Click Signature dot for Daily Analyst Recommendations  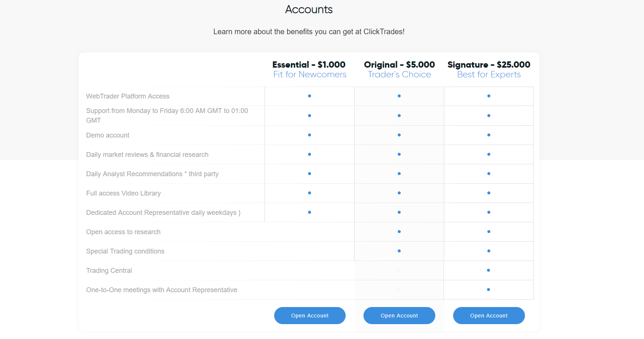(489, 174)
